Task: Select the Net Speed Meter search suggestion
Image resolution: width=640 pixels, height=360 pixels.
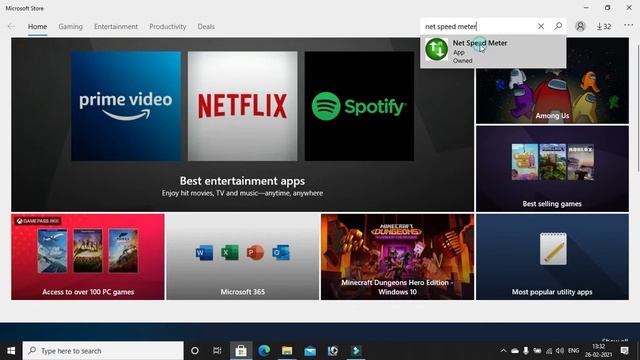Action: 493,51
